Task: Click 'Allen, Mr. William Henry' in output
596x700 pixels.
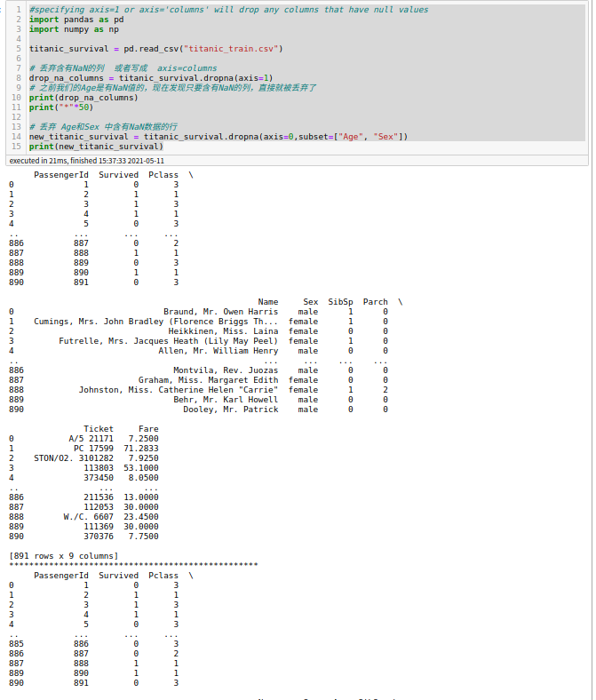Action: pos(219,351)
